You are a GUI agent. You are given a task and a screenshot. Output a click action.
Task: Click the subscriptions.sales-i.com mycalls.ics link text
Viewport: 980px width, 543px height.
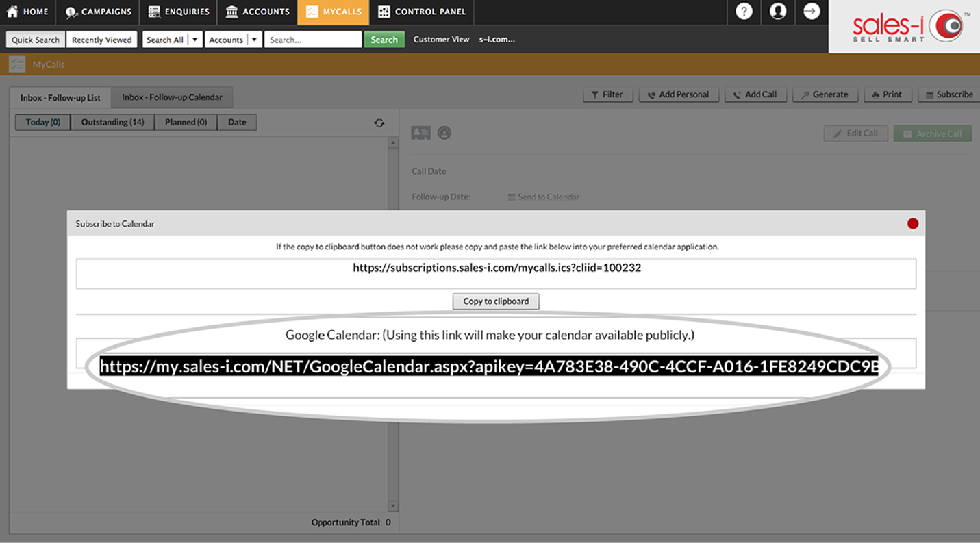click(497, 268)
